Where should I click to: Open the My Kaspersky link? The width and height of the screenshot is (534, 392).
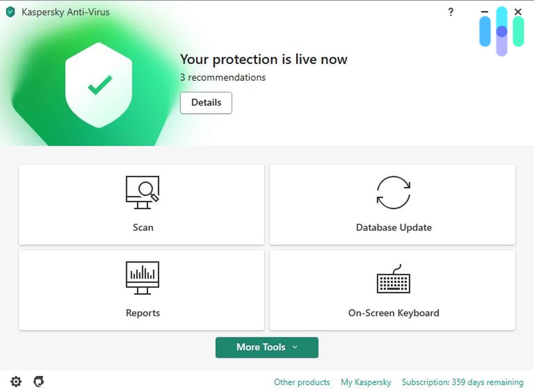(x=366, y=382)
